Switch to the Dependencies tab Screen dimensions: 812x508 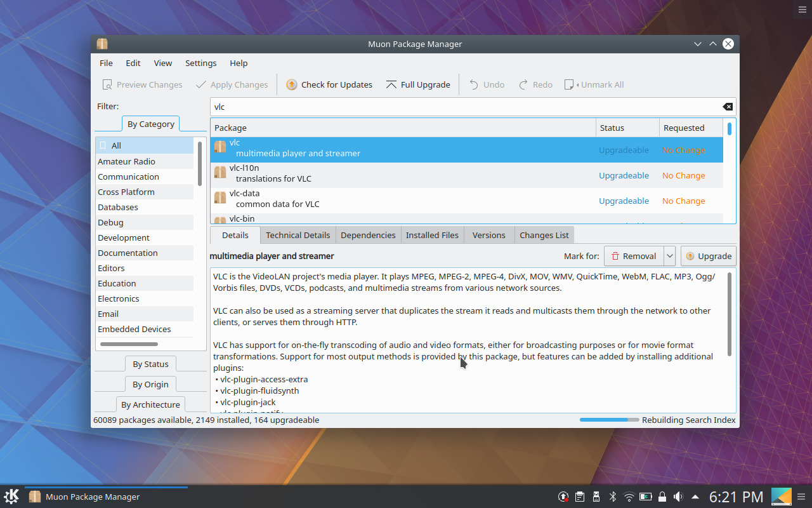point(368,235)
